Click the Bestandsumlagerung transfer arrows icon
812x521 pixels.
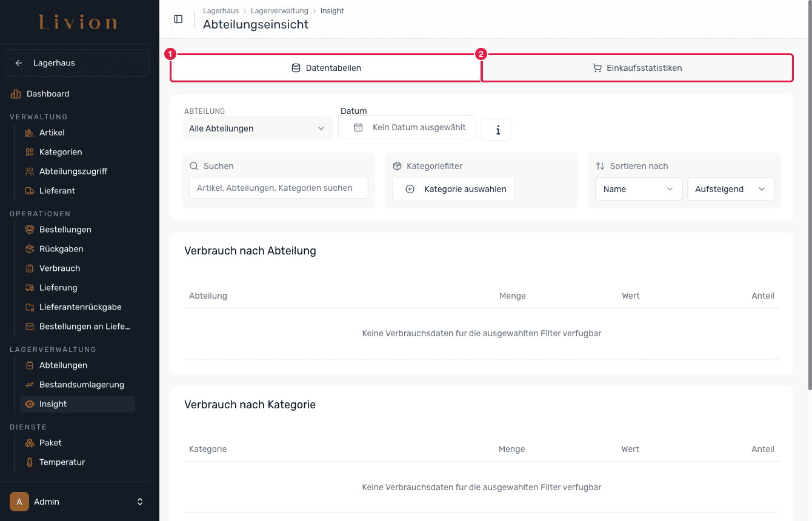tap(30, 385)
